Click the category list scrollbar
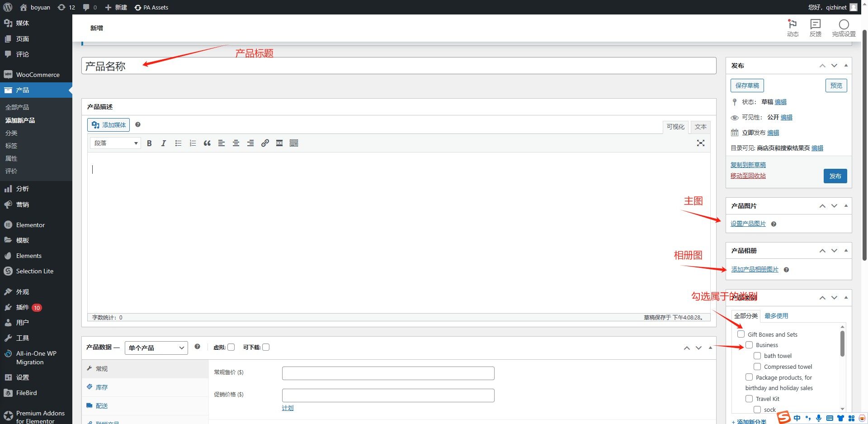 [842, 344]
